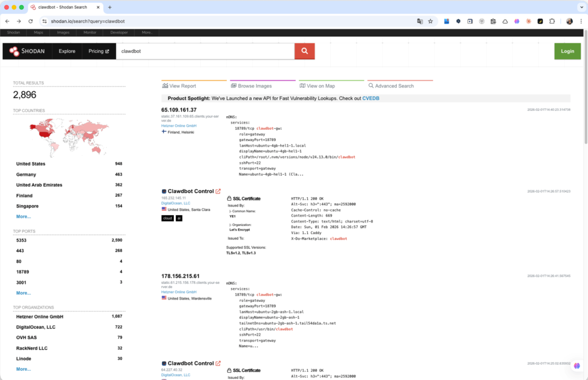Image resolution: width=588 pixels, height=380 pixels.
Task: Click the browser back arrow
Action: point(7,21)
